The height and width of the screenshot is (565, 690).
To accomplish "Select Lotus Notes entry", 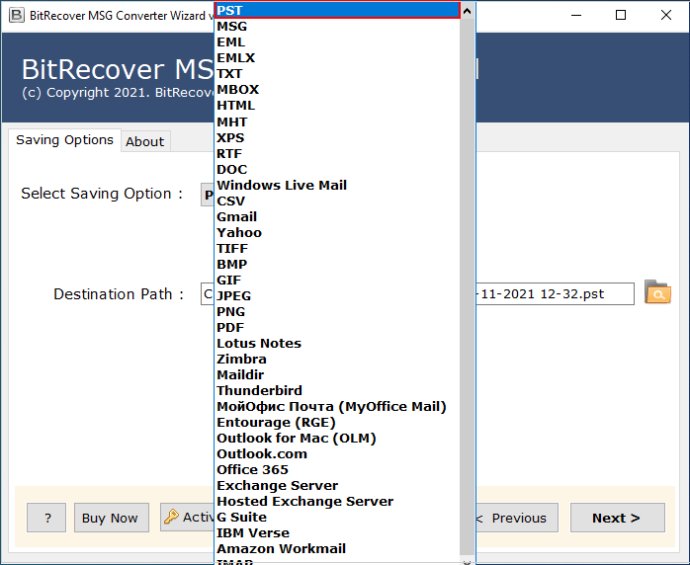I will (338, 343).
